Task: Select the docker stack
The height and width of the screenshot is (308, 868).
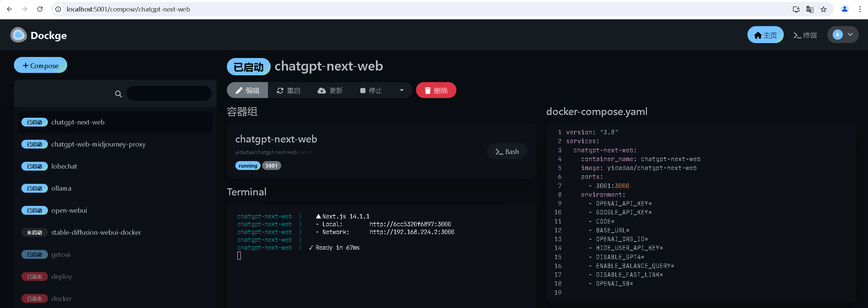Action: [x=115, y=299]
